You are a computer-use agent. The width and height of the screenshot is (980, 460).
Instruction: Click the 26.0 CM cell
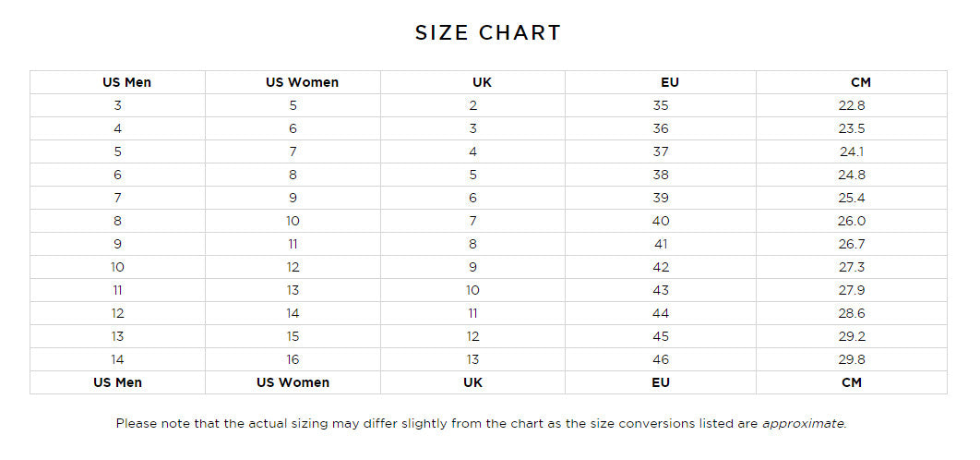852,221
